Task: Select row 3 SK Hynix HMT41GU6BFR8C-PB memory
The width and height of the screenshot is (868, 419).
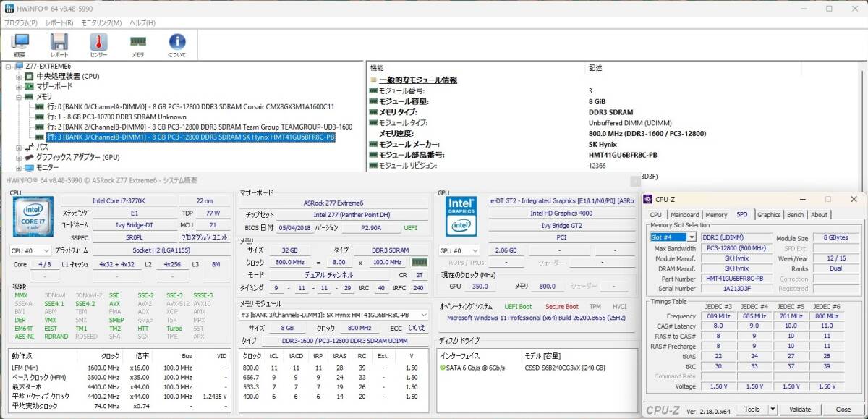Action: click(x=190, y=137)
